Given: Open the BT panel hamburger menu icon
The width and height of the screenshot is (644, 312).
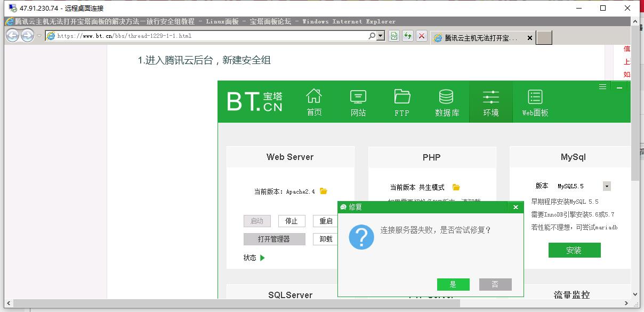Looking at the screenshot, I should pos(603,86).
